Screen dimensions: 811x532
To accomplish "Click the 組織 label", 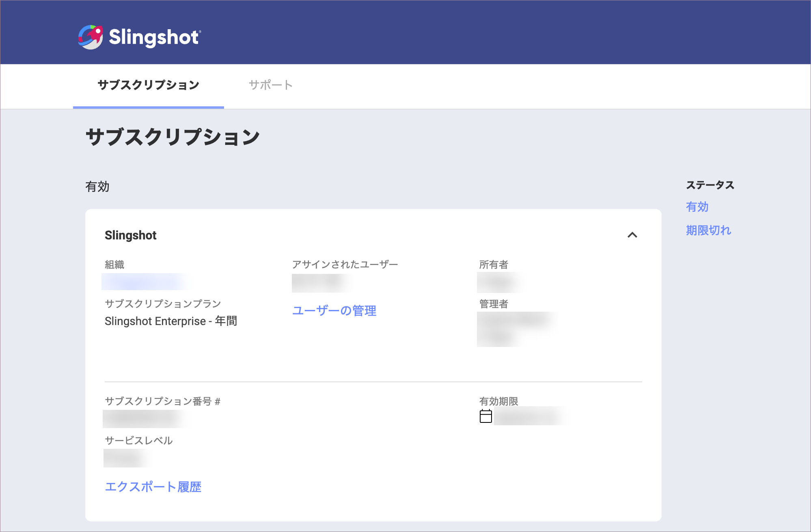I will pyautogui.click(x=114, y=265).
